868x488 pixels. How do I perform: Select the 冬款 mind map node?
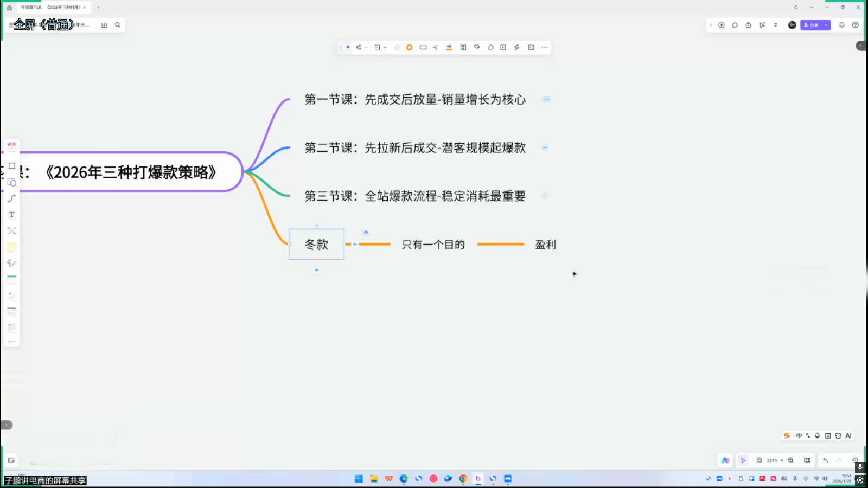pos(316,245)
